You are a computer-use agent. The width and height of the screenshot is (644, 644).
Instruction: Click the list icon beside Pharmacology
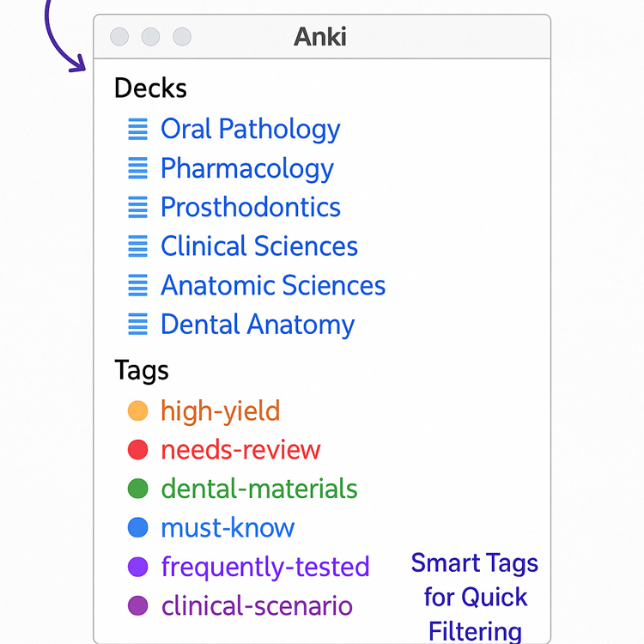[x=137, y=168]
